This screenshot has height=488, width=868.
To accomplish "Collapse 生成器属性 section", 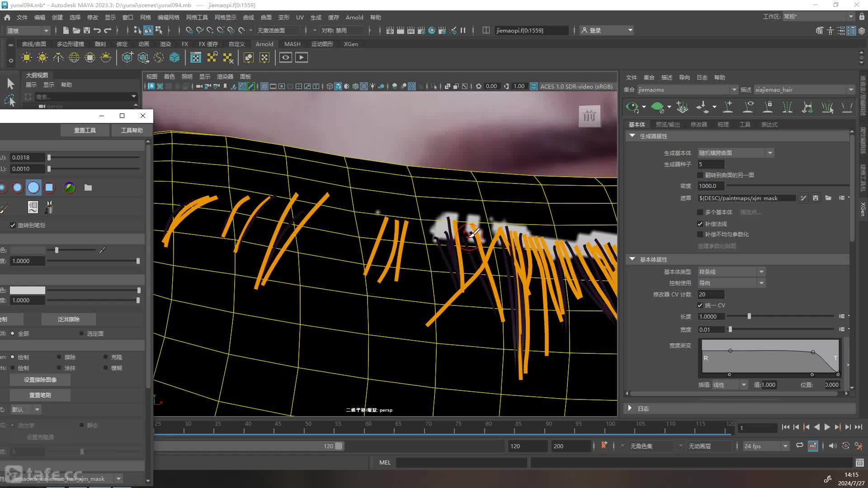I will pyautogui.click(x=632, y=136).
